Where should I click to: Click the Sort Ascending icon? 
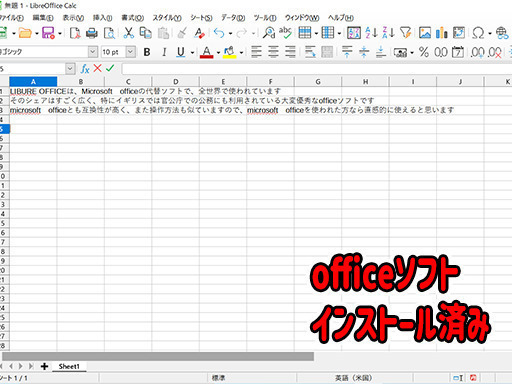pos(371,33)
